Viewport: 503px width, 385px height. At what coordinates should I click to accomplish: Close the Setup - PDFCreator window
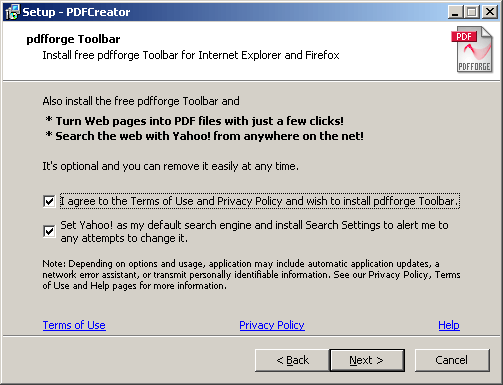pyautogui.click(x=490, y=12)
